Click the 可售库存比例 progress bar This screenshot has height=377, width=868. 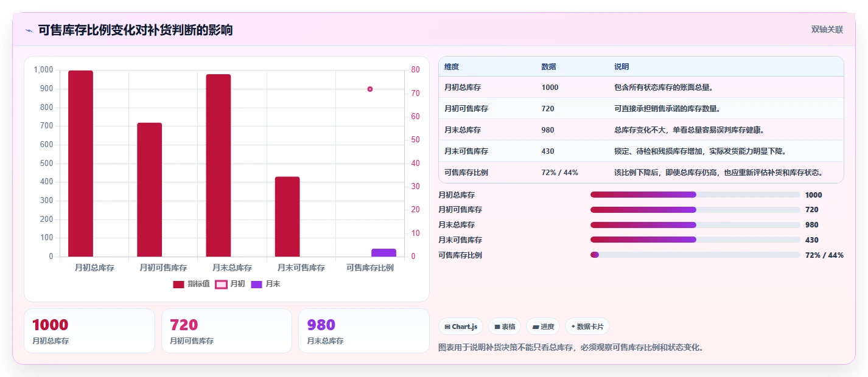point(695,255)
